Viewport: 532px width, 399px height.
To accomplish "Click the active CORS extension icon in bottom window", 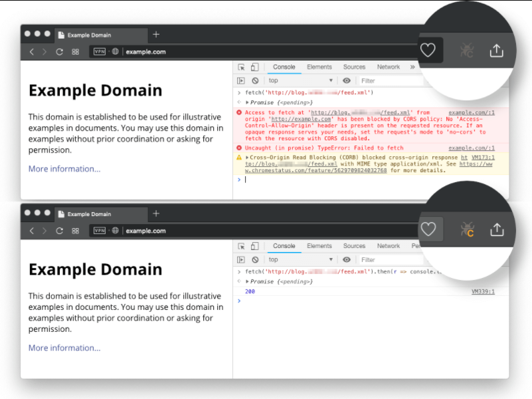I will (x=466, y=230).
